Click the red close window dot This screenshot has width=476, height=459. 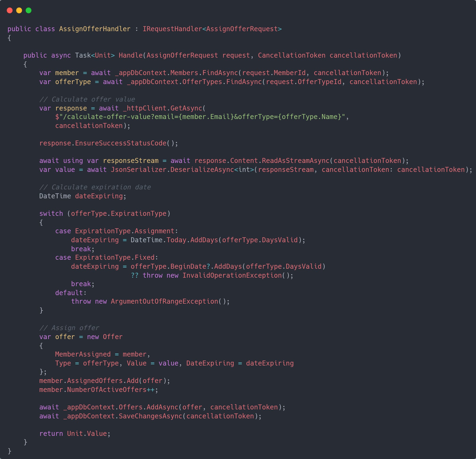click(10, 10)
